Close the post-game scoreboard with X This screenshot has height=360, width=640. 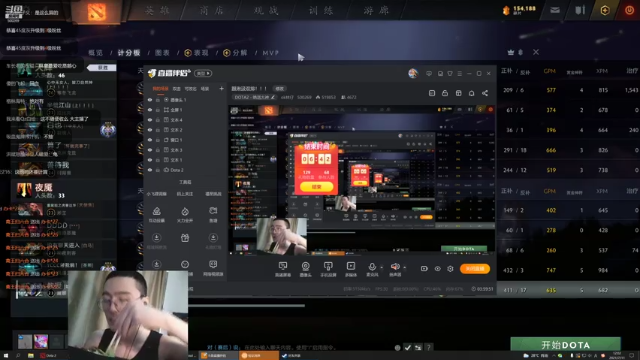pyautogui.click(x=536, y=52)
